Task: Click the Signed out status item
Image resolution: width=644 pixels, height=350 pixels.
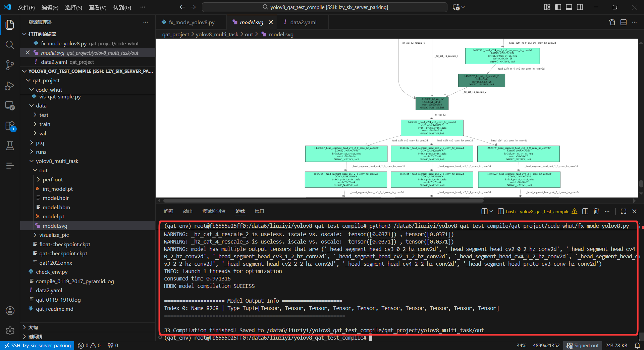Action: 583,346
